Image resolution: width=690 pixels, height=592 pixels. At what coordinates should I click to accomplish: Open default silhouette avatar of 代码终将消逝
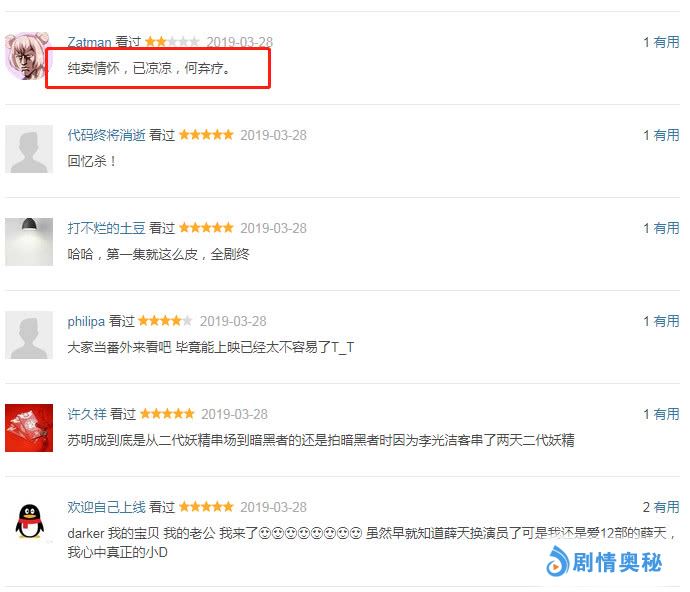point(29,149)
